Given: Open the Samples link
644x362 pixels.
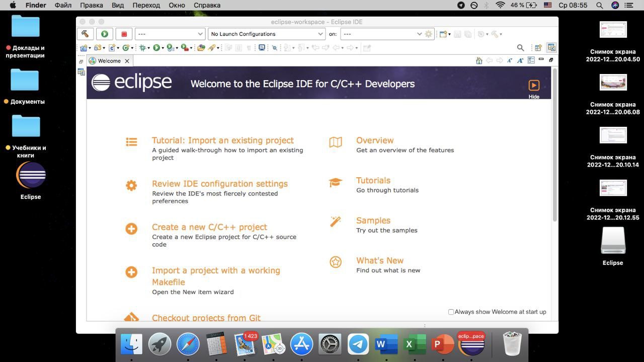Looking at the screenshot, I should (x=373, y=221).
